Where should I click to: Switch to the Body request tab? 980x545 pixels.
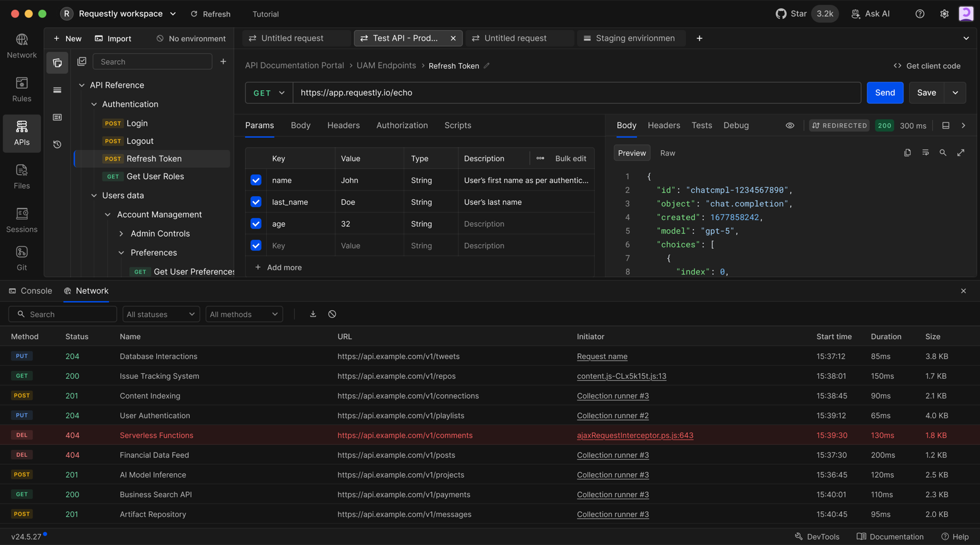click(301, 125)
